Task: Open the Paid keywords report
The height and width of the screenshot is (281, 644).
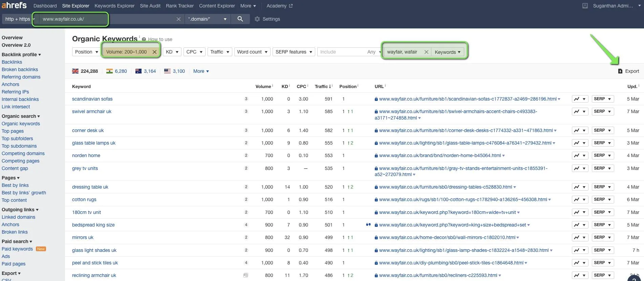Action: pos(17,249)
